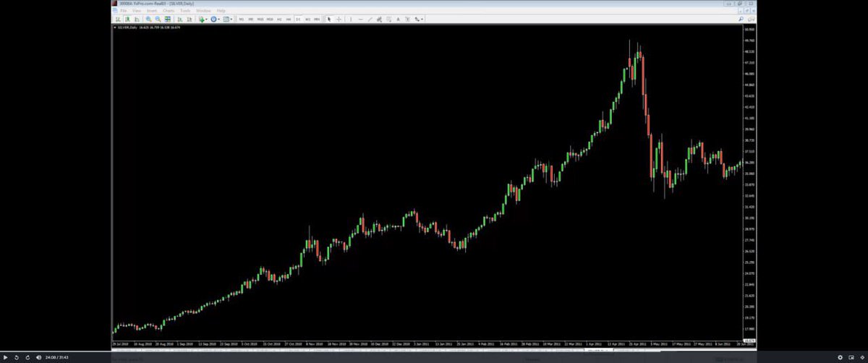Select the M1 timeframe
Viewport: 868px width, 363px height.
pyautogui.click(x=241, y=20)
